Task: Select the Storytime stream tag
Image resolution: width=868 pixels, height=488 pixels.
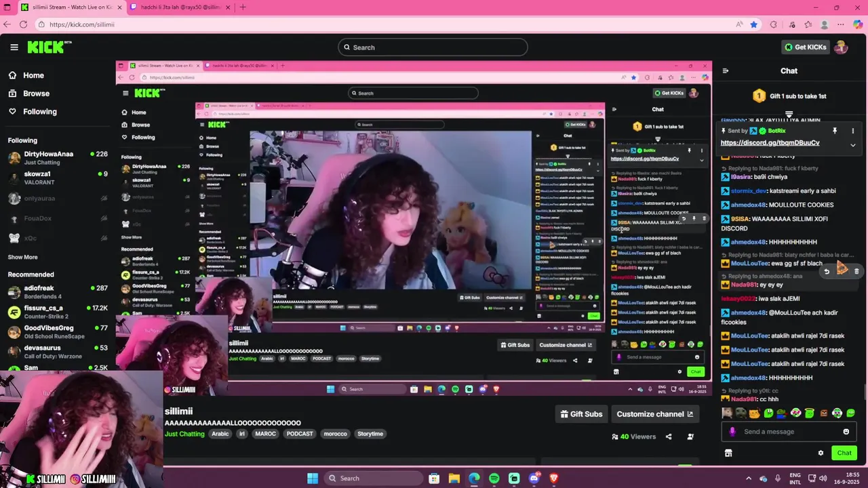Action: click(370, 434)
